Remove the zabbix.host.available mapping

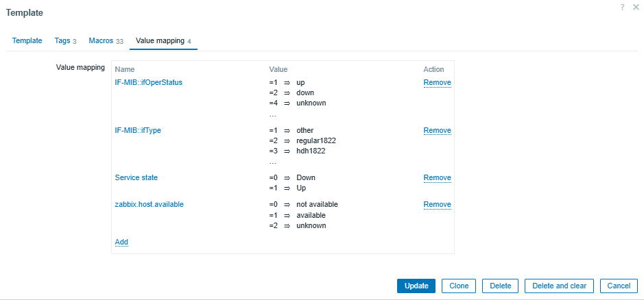point(438,204)
